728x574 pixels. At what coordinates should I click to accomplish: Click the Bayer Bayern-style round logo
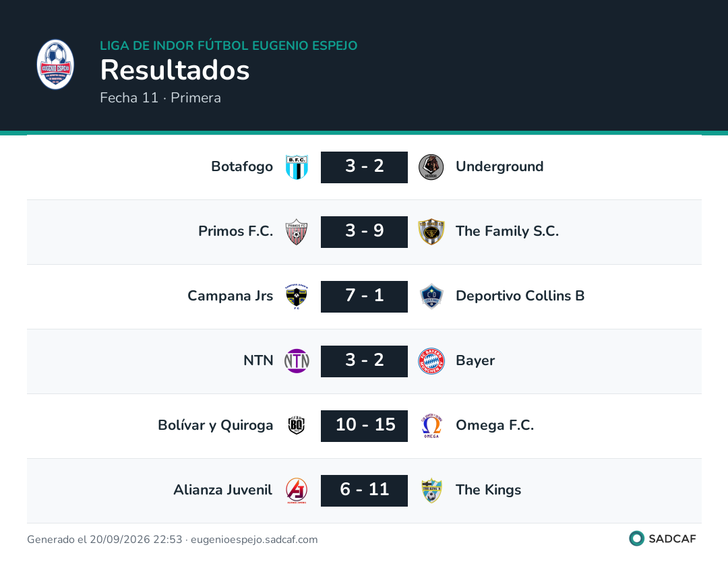431,361
